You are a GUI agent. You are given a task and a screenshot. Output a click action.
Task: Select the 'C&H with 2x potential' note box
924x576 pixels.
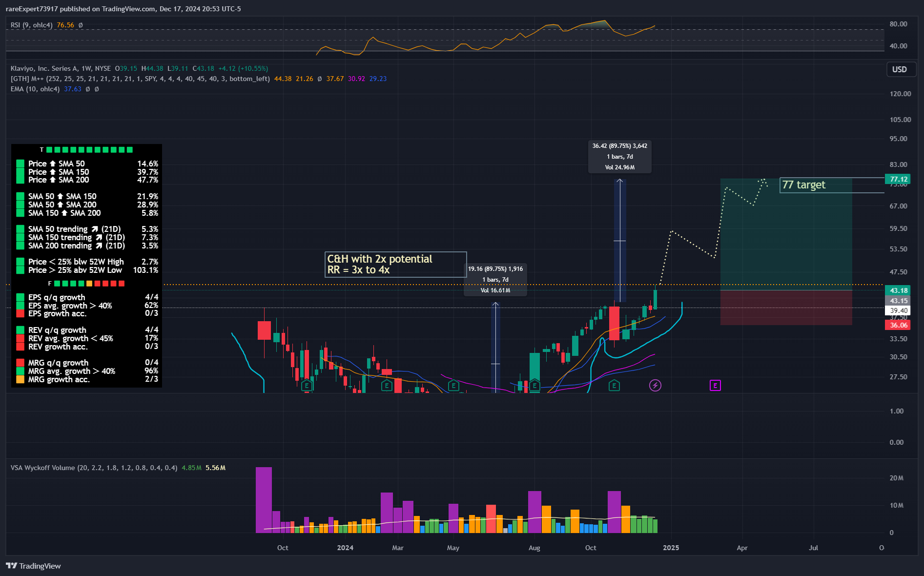coord(395,265)
